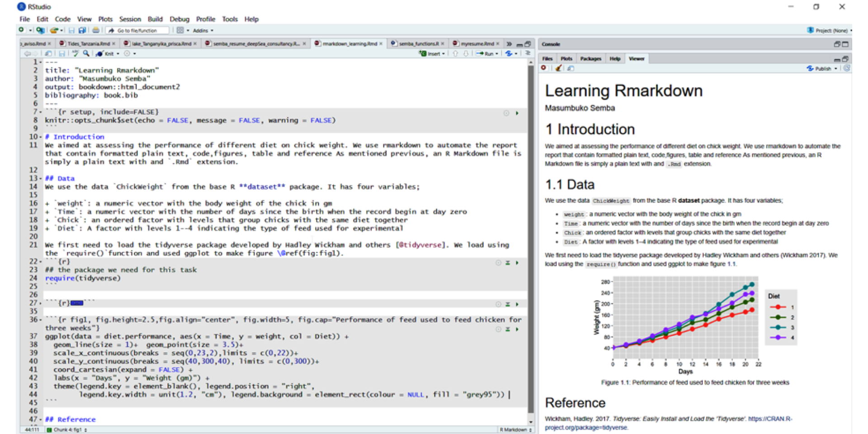Maximize the Console pane
The height and width of the screenshot is (434, 868).
click(845, 44)
